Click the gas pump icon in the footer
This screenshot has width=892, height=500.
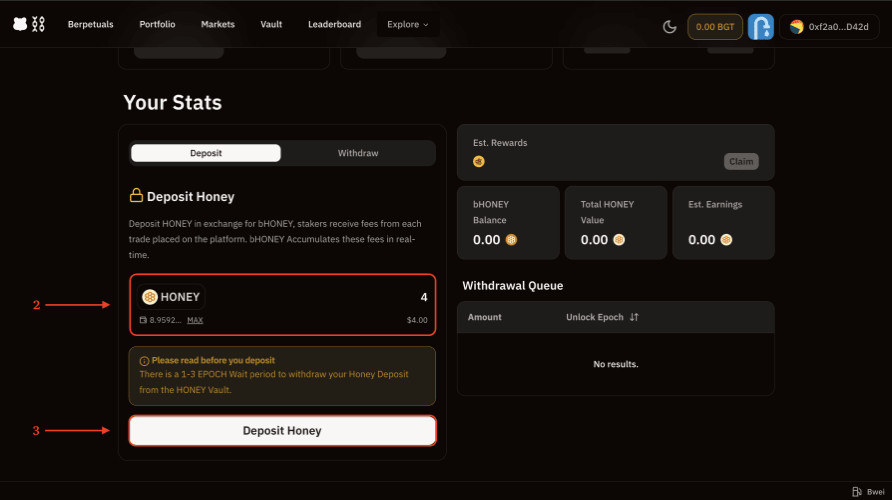[x=857, y=491]
